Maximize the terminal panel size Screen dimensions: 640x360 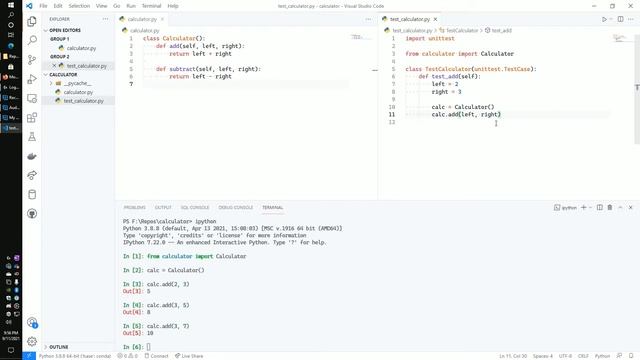[620, 207]
